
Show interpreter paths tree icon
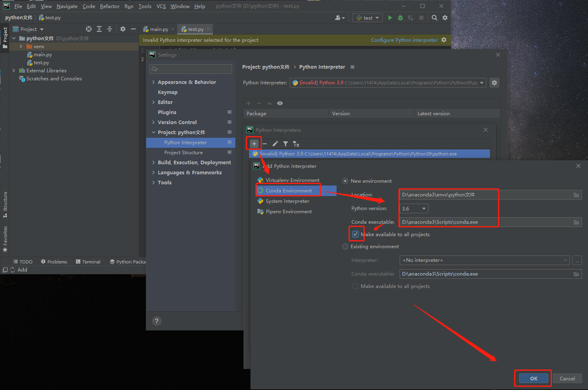(x=296, y=143)
